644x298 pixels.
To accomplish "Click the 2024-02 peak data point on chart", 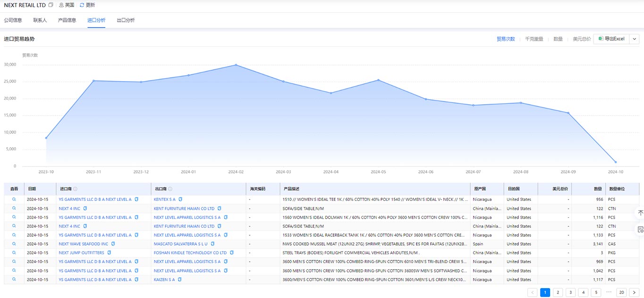I will pyautogui.click(x=236, y=65).
